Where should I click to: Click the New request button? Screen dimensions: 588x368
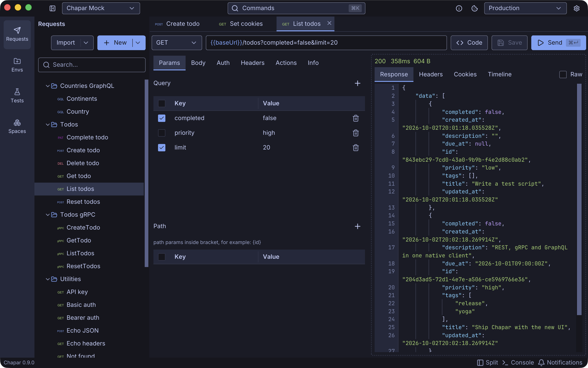(115, 43)
